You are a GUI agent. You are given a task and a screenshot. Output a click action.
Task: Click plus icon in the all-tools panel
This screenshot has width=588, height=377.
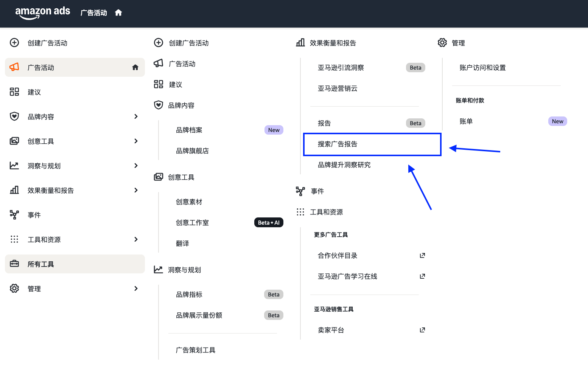click(x=159, y=43)
